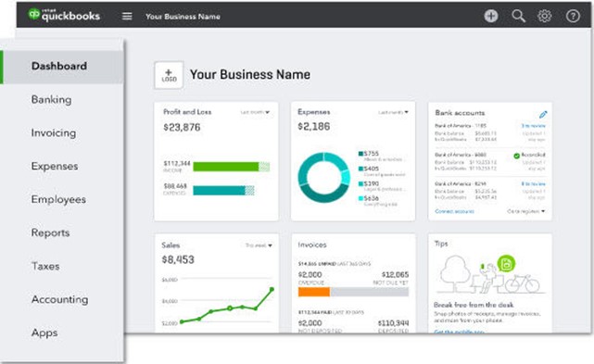
Task: Click the last point on Sales chart
Action: [x=272, y=289]
